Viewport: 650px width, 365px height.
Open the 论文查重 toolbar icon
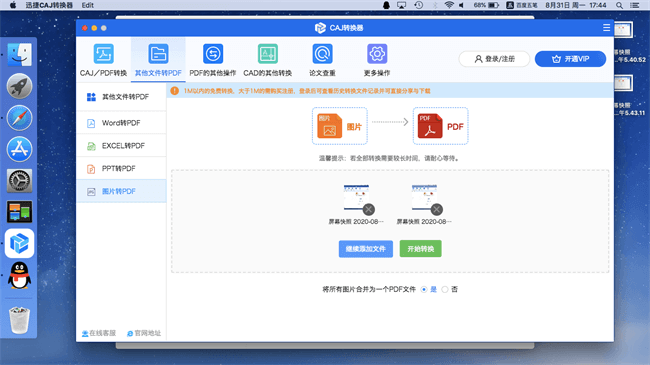(x=322, y=54)
